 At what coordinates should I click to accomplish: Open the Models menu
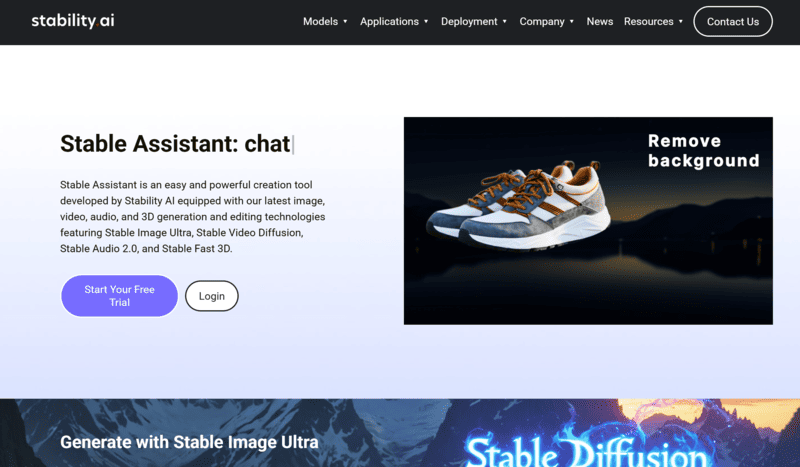click(320, 21)
